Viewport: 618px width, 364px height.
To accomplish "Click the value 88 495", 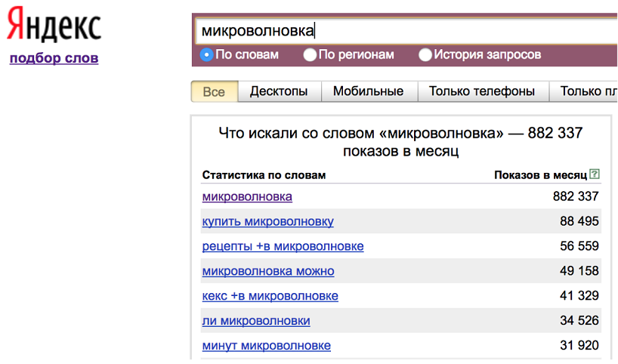I will 579,221.
